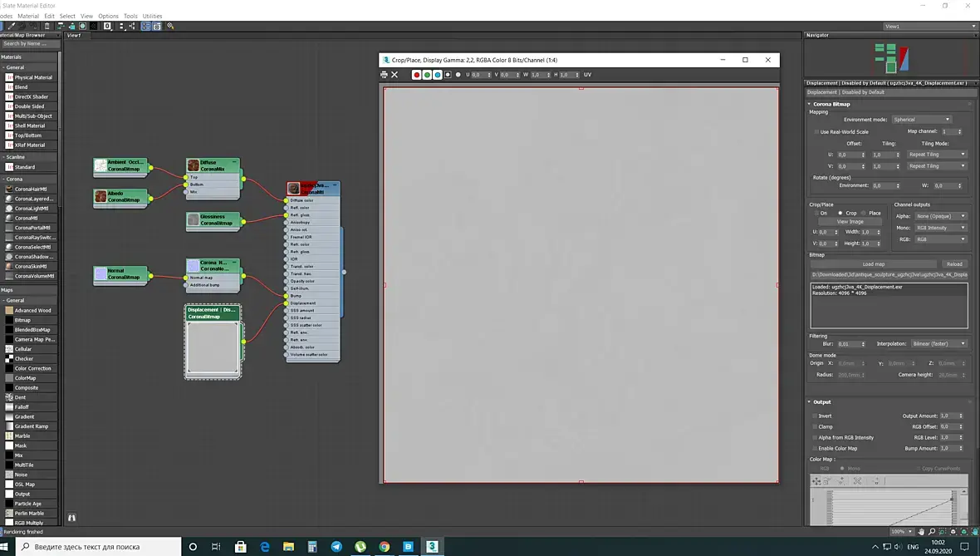
Task: Click select by material magnifier icon
Action: pyautogui.click(x=170, y=27)
